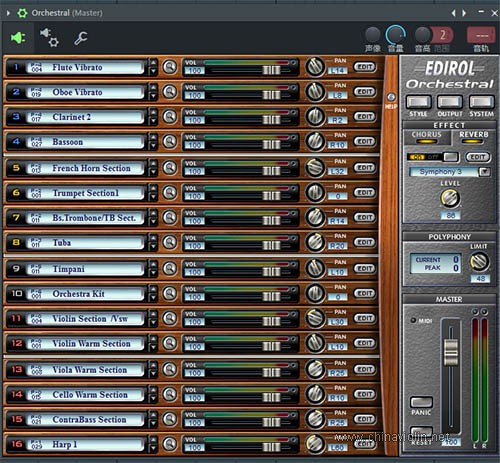Image resolution: width=500 pixels, height=463 pixels.
Task: Go to the next preset with the right arrow
Action: (464, 13)
